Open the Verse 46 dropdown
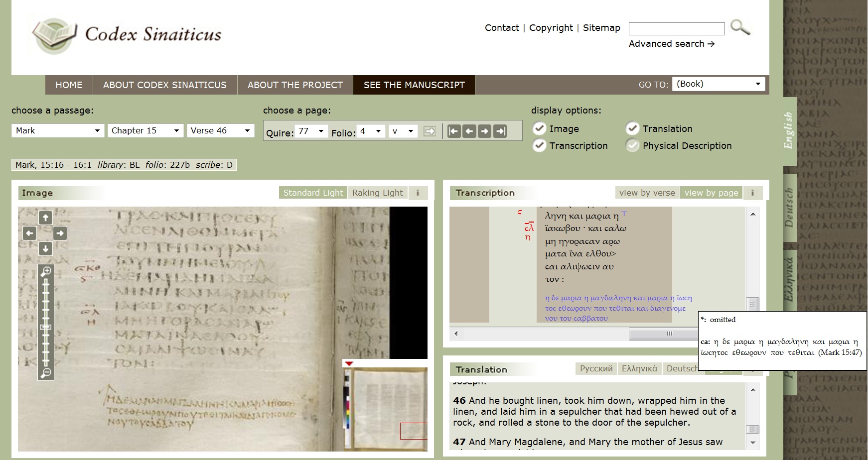This screenshot has height=460, width=868. point(220,130)
